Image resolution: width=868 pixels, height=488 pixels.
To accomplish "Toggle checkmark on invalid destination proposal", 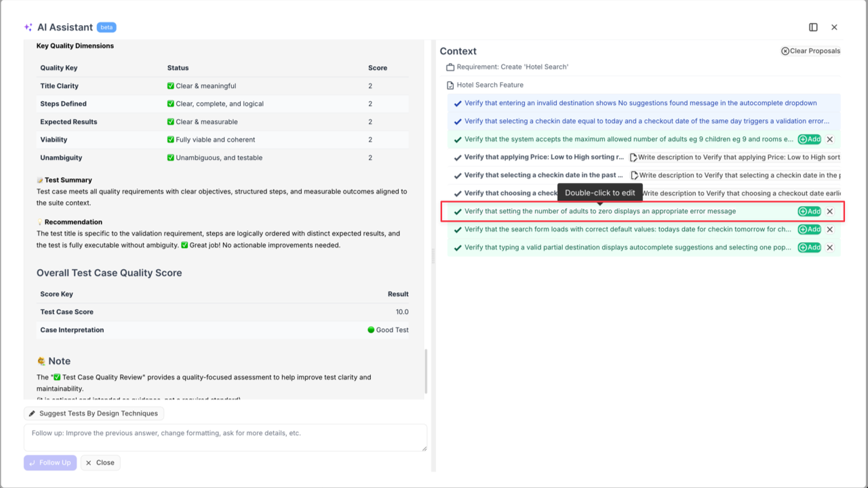I will (x=456, y=103).
